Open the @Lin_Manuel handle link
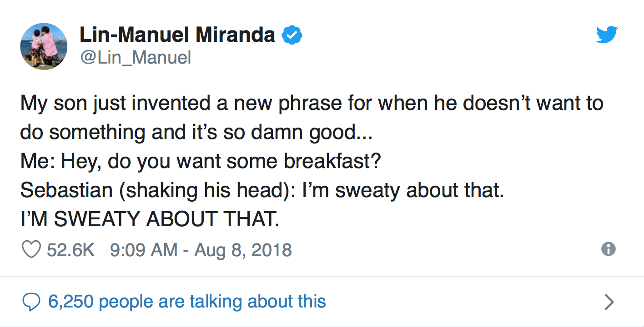This screenshot has width=644, height=327. (135, 58)
